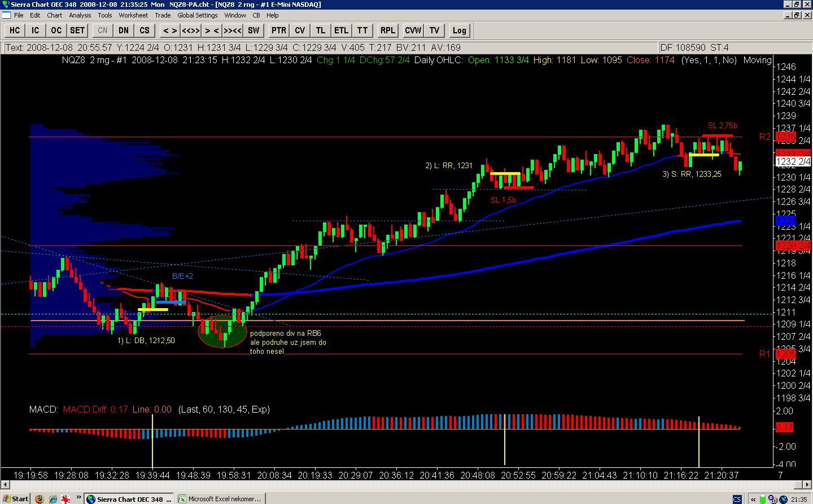
Task: Click the red 'SL 2,75b.' label
Action: click(x=723, y=125)
